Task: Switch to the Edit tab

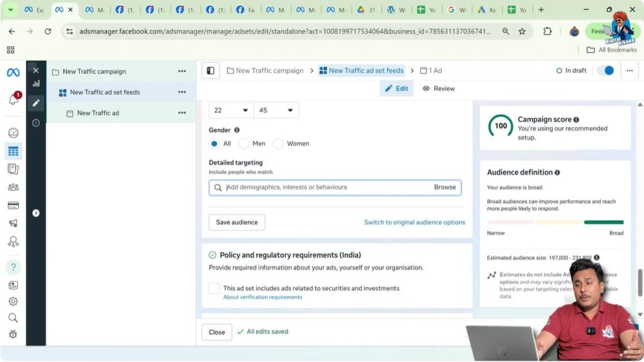Action: pyautogui.click(x=397, y=89)
